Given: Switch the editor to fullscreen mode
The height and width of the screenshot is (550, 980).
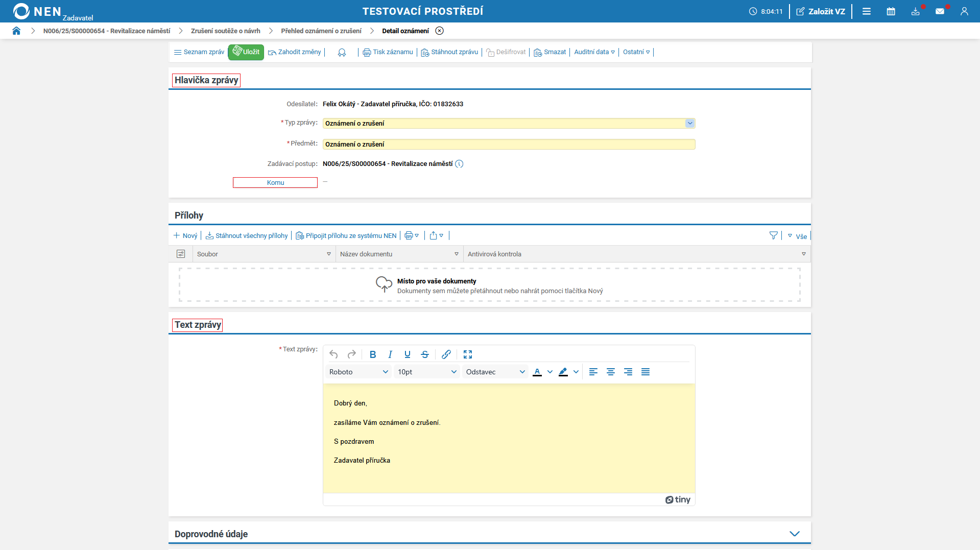Looking at the screenshot, I should click(467, 354).
